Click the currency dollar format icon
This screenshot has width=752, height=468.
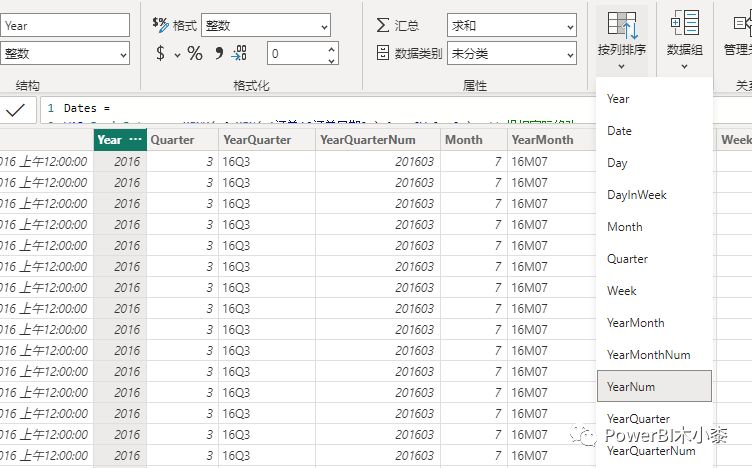[161, 53]
